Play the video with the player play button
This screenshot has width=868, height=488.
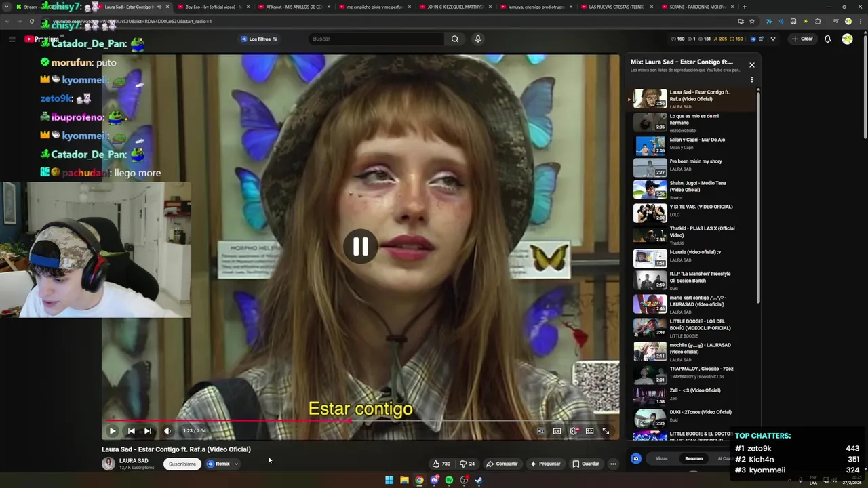pyautogui.click(x=113, y=430)
